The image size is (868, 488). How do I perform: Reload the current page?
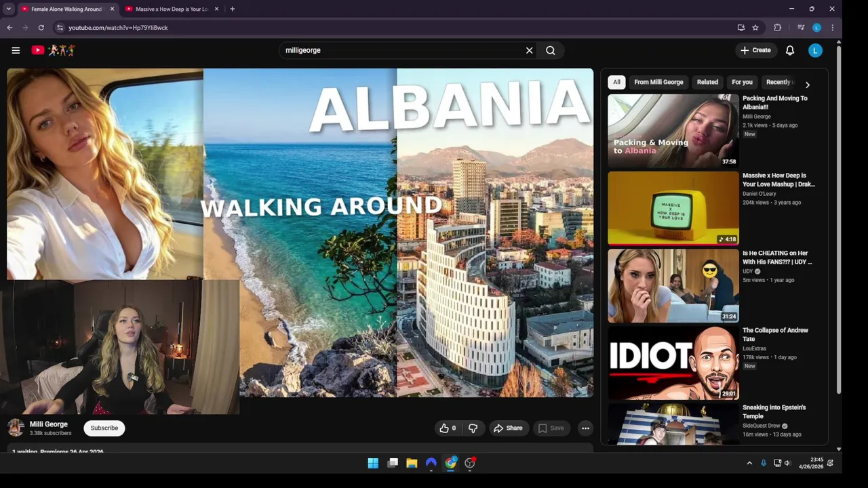click(x=41, y=28)
